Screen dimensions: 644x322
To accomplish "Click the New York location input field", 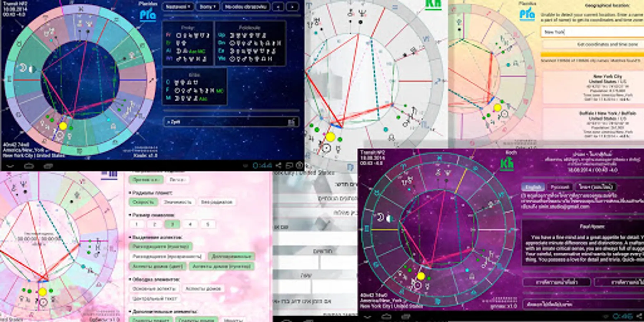I will [x=592, y=32].
